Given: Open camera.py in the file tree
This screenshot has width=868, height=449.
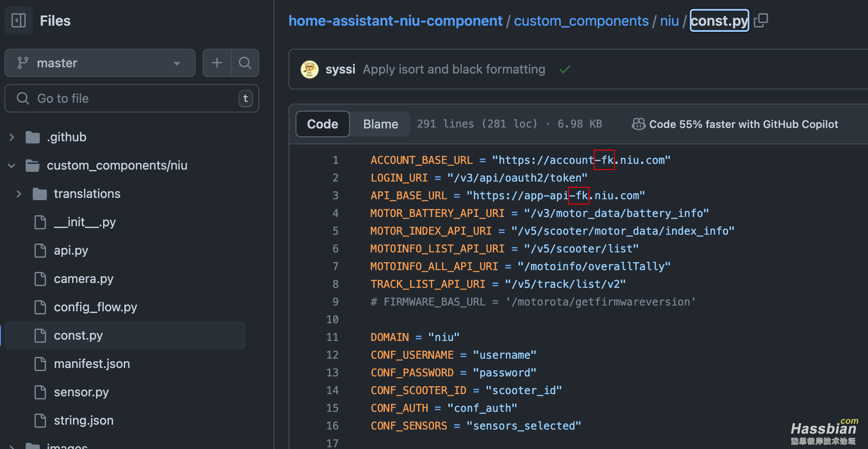Looking at the screenshot, I should (x=84, y=279).
